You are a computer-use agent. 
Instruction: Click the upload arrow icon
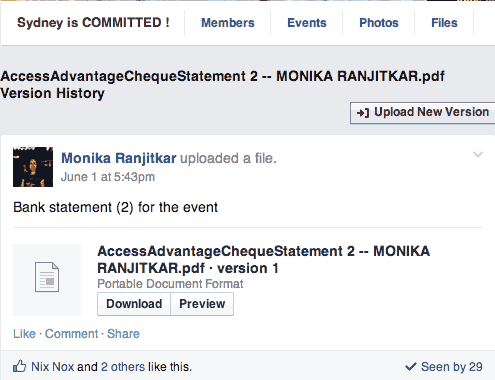click(x=363, y=113)
